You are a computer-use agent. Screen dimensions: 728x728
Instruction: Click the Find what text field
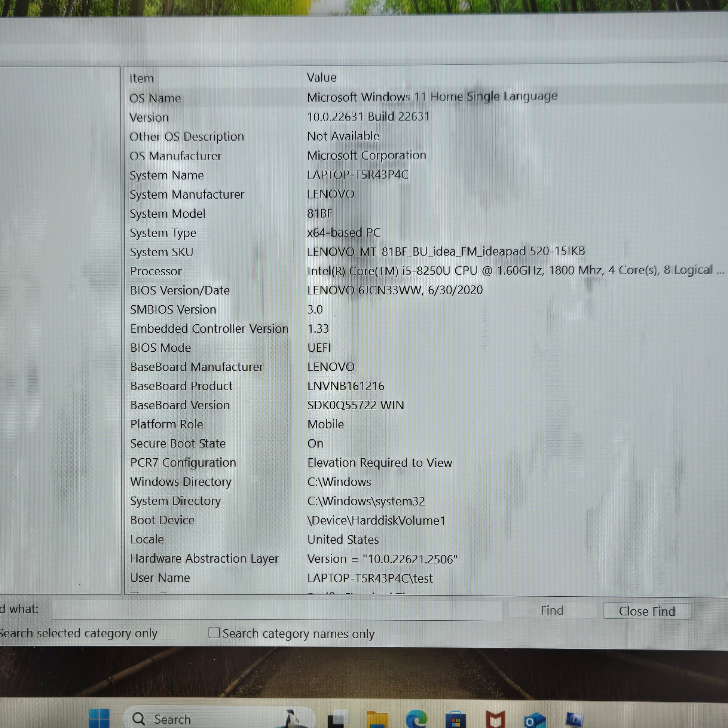pyautogui.click(x=277, y=610)
